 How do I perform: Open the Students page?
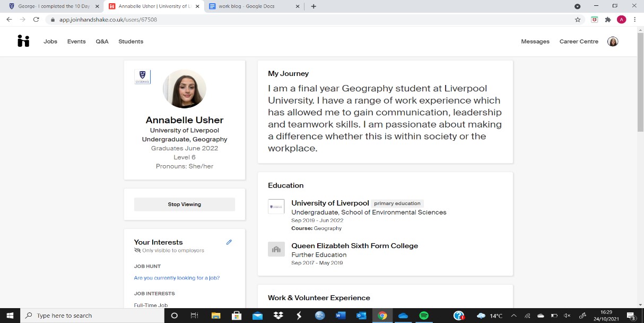[131, 41]
